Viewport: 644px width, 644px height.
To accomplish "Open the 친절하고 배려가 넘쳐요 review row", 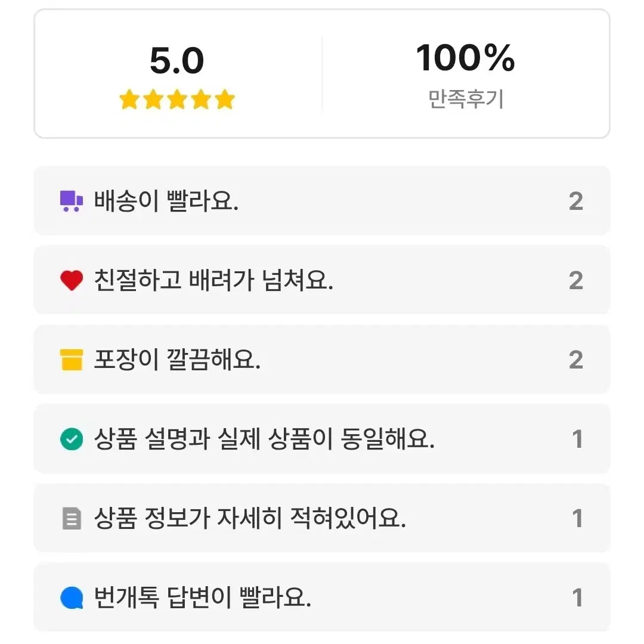I will pos(322,280).
